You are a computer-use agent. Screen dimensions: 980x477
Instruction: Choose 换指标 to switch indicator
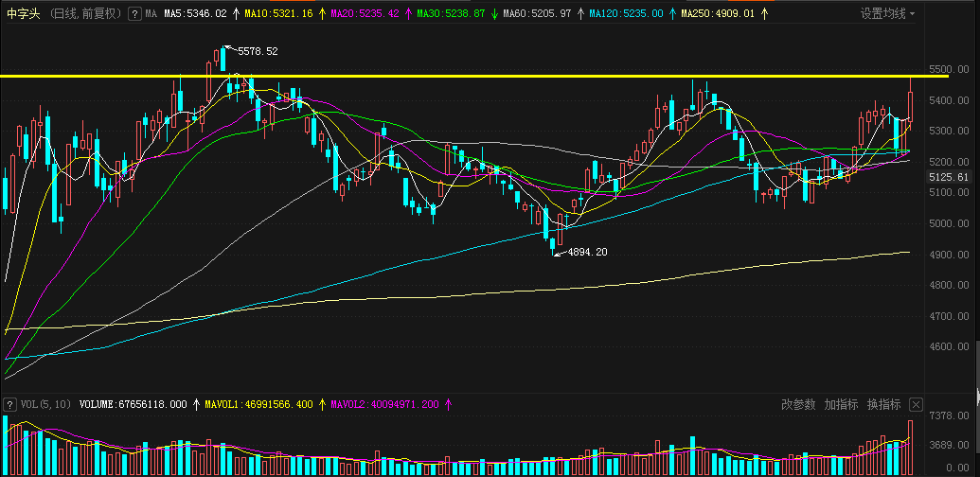[883, 404]
